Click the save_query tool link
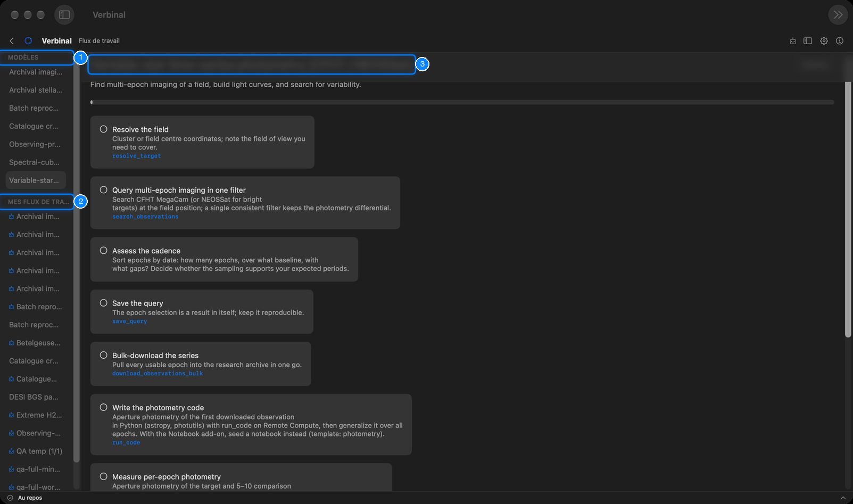This screenshot has width=853, height=504. tap(129, 321)
